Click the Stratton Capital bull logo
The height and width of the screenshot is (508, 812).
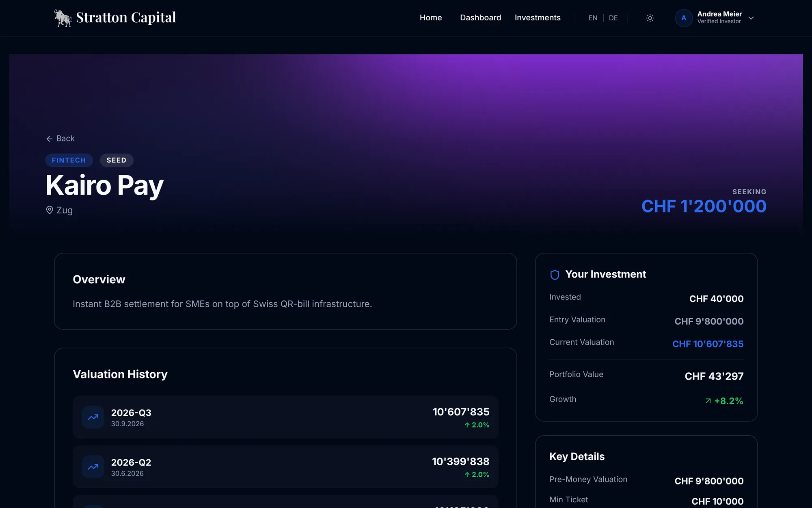click(x=63, y=18)
